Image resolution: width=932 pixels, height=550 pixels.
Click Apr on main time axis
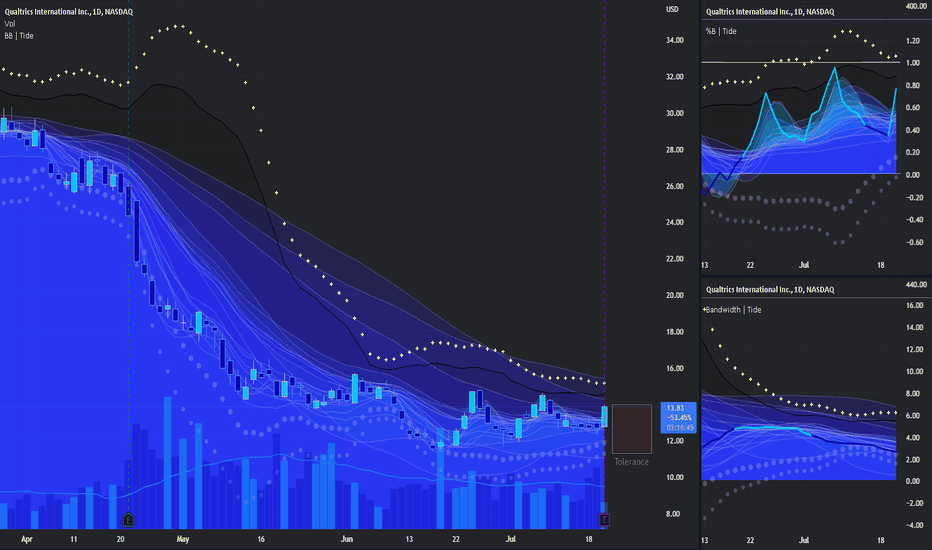pyautogui.click(x=27, y=539)
